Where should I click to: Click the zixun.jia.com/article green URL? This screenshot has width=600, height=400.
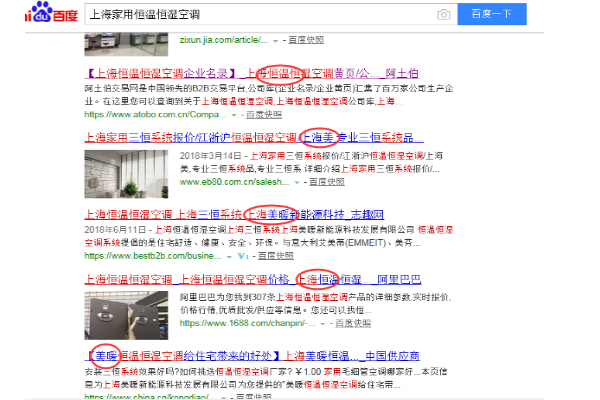point(224,40)
